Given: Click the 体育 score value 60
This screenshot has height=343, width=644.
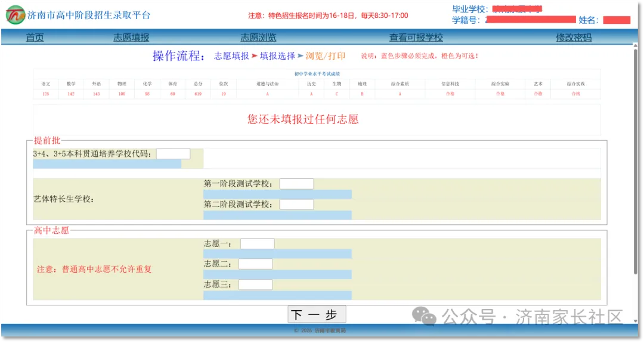Looking at the screenshot, I should pyautogui.click(x=172, y=94).
